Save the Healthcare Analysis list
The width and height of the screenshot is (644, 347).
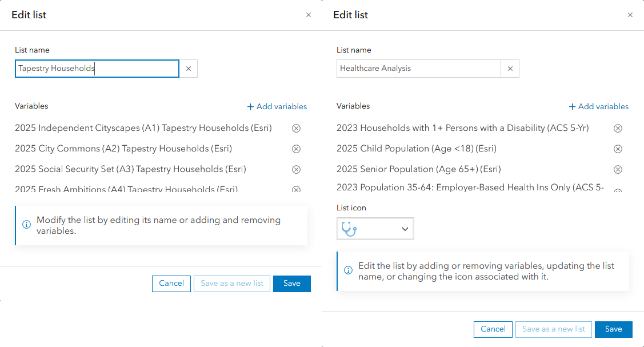coord(614,329)
